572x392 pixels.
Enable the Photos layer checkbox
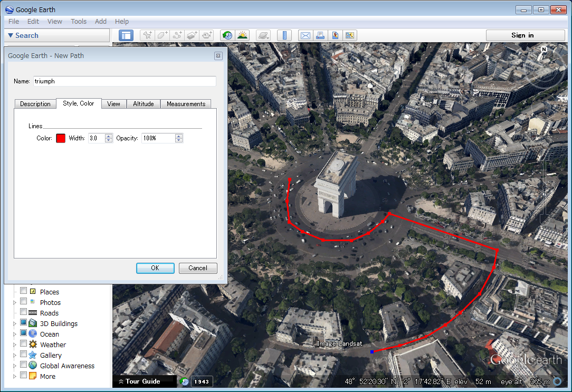(24, 301)
